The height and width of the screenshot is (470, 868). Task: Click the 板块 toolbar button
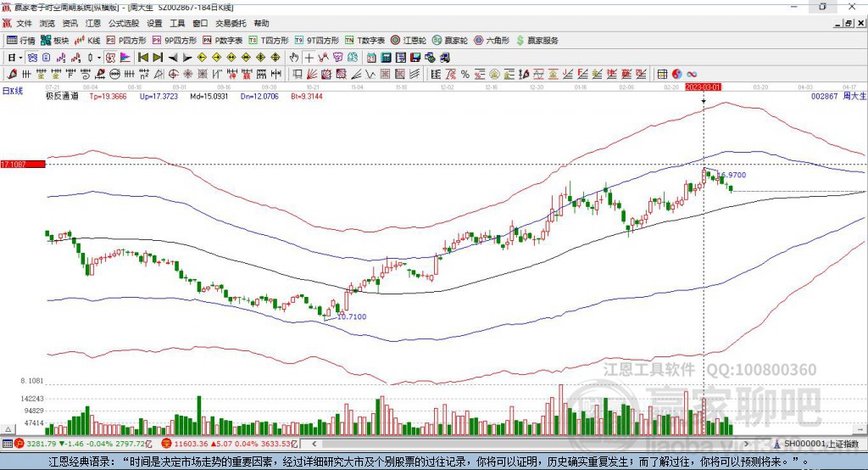[x=55, y=41]
